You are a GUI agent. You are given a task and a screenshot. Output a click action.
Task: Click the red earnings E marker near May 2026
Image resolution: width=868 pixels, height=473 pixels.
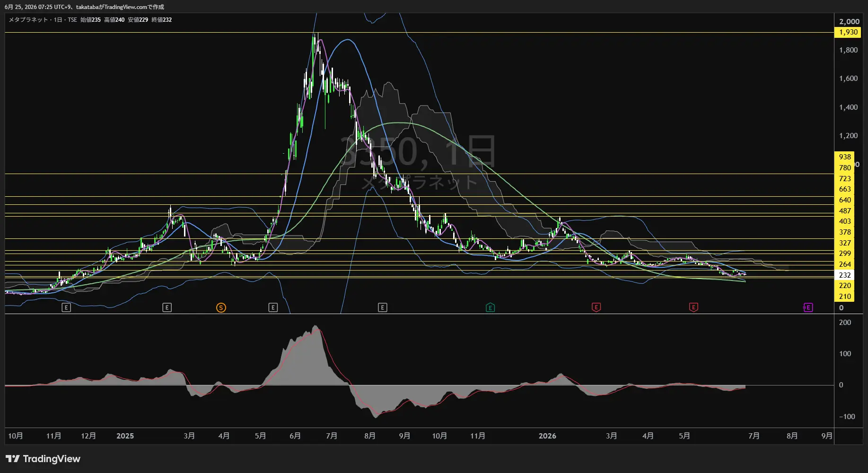[693, 307]
